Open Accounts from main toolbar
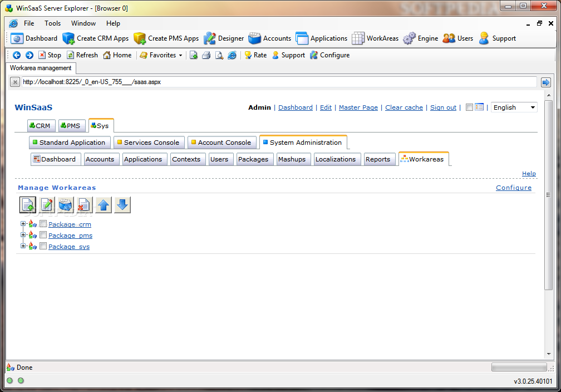This screenshot has width=561, height=392. tap(270, 38)
